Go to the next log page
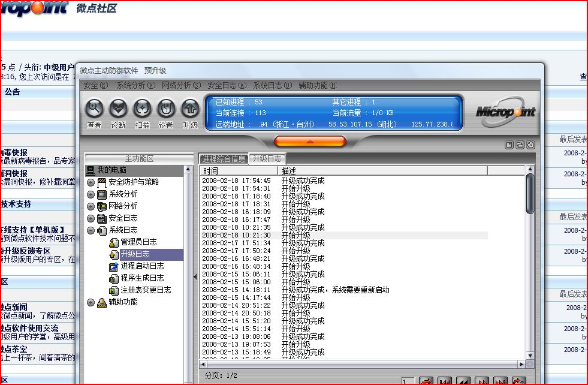 pyautogui.click(x=482, y=381)
